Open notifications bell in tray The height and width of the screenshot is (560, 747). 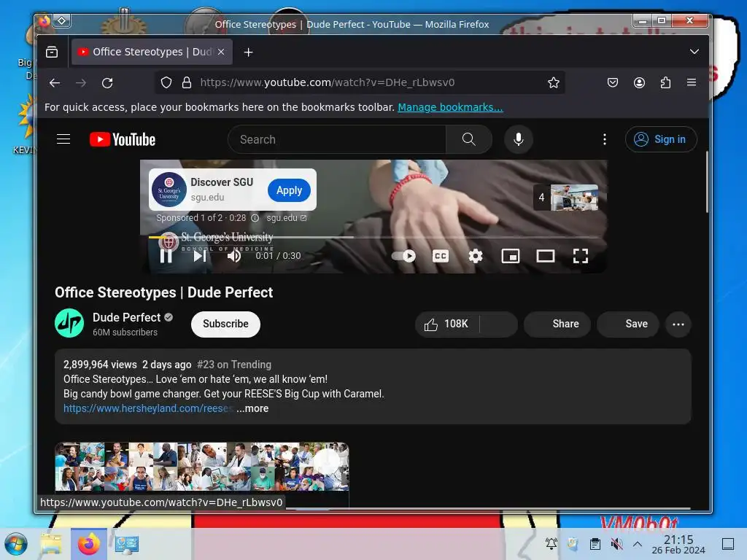(x=551, y=544)
